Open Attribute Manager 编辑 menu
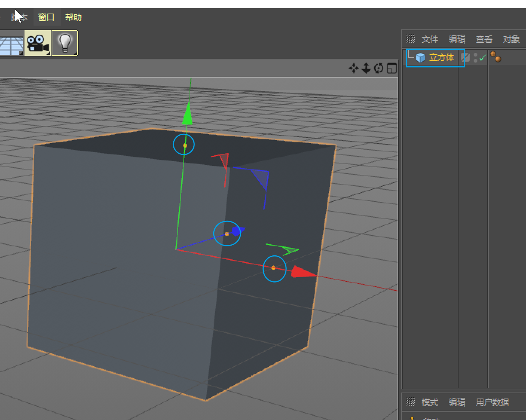 tap(457, 402)
